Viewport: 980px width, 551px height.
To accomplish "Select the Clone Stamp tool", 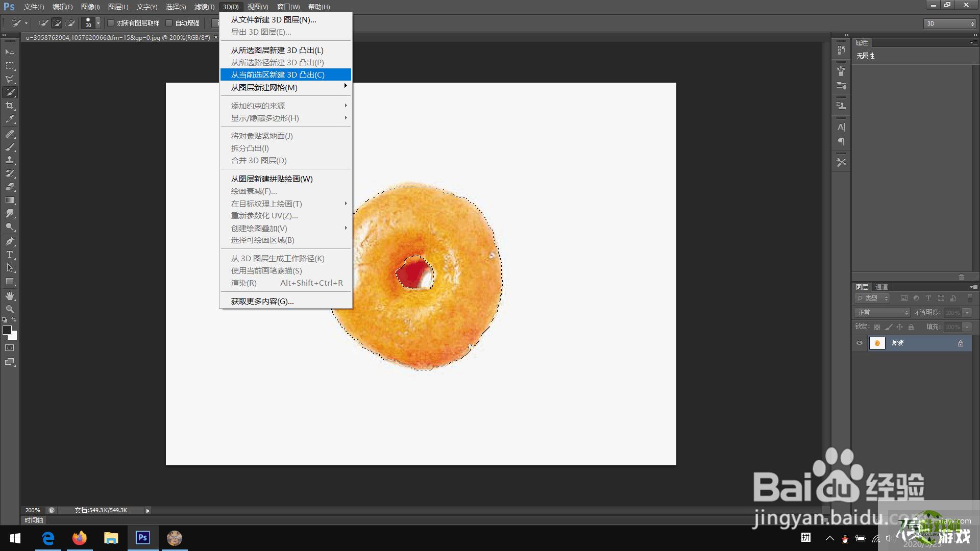I will click(x=10, y=160).
